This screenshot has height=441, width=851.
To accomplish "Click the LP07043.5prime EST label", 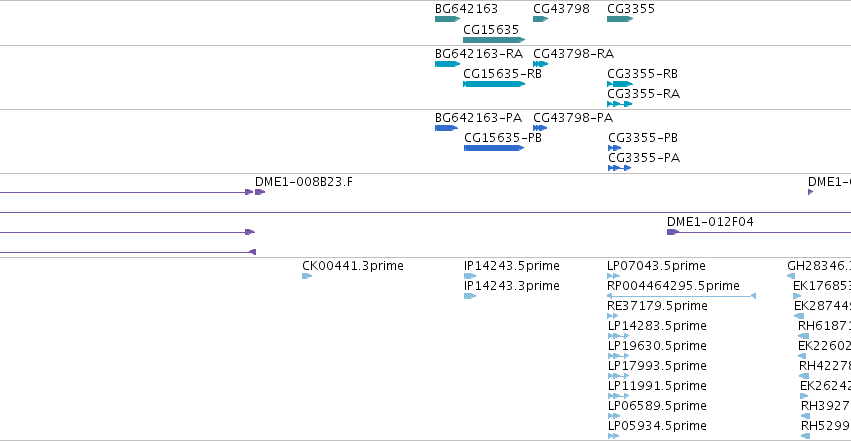I will pyautogui.click(x=656, y=266).
